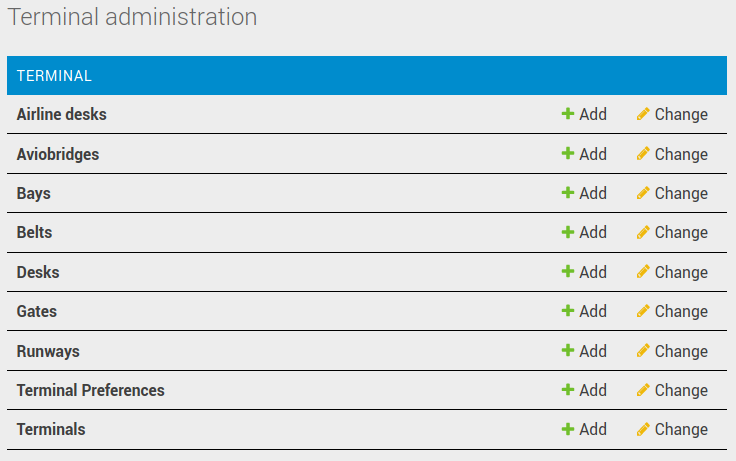Click the green plus icon for Terminals
Viewport: 736px width, 461px height.
point(567,429)
